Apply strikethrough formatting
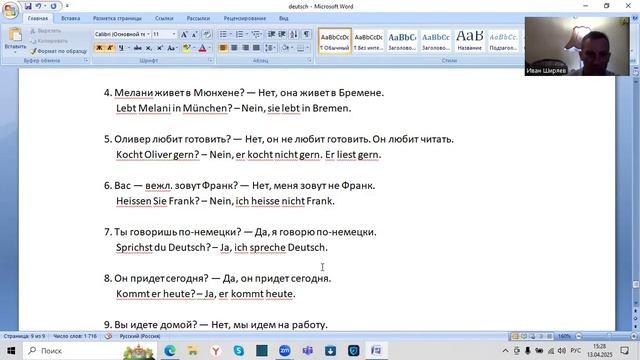The image size is (640, 360). (138, 48)
